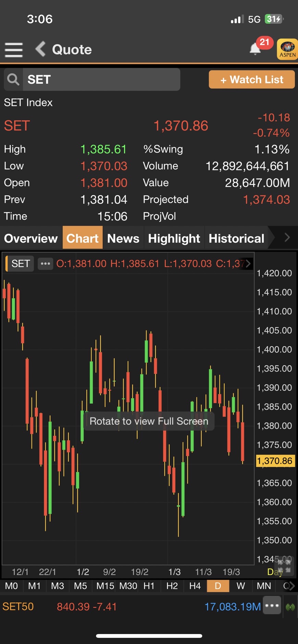Select the M3 timeframe

point(58,586)
